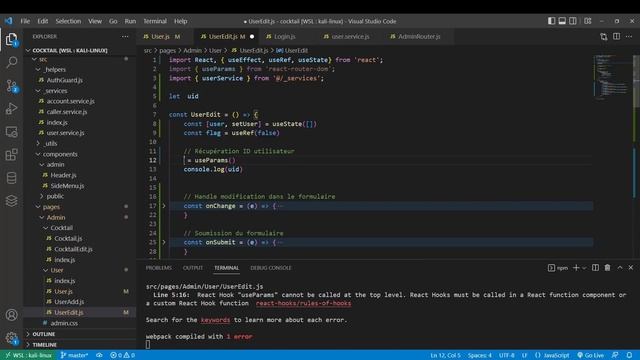Open CocktailEdit.js in the explorer
Viewport: 640px width, 360px height.
pyautogui.click(x=73, y=249)
